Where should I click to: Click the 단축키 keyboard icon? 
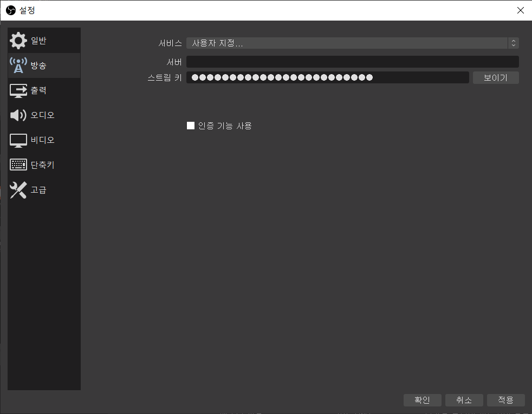click(x=18, y=165)
